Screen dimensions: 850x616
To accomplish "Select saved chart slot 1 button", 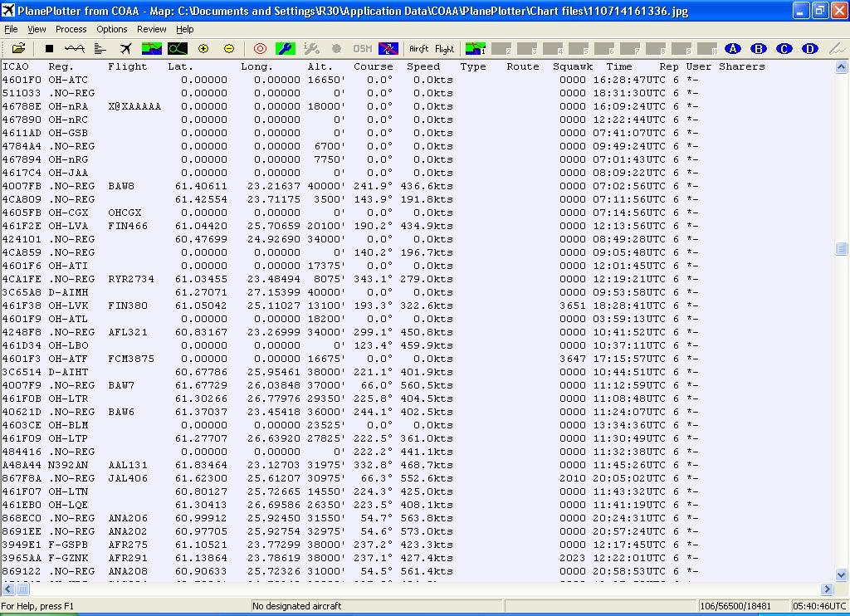I will pos(476,49).
